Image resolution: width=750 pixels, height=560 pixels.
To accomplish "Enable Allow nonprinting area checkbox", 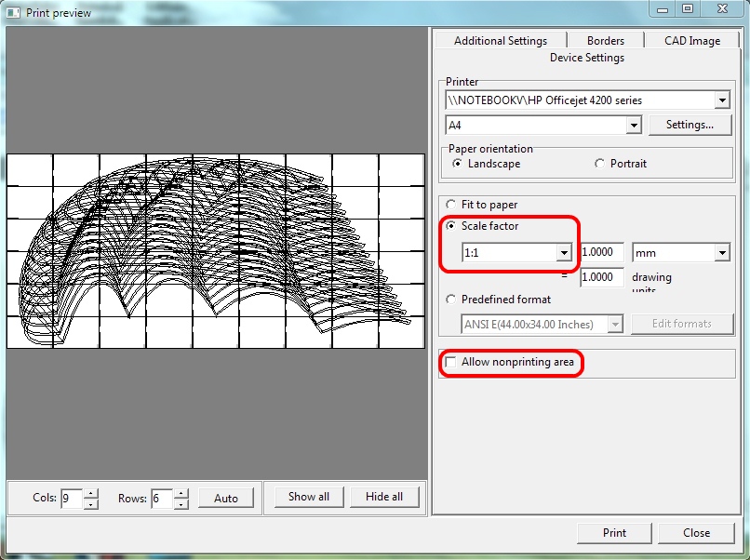I will coord(452,362).
